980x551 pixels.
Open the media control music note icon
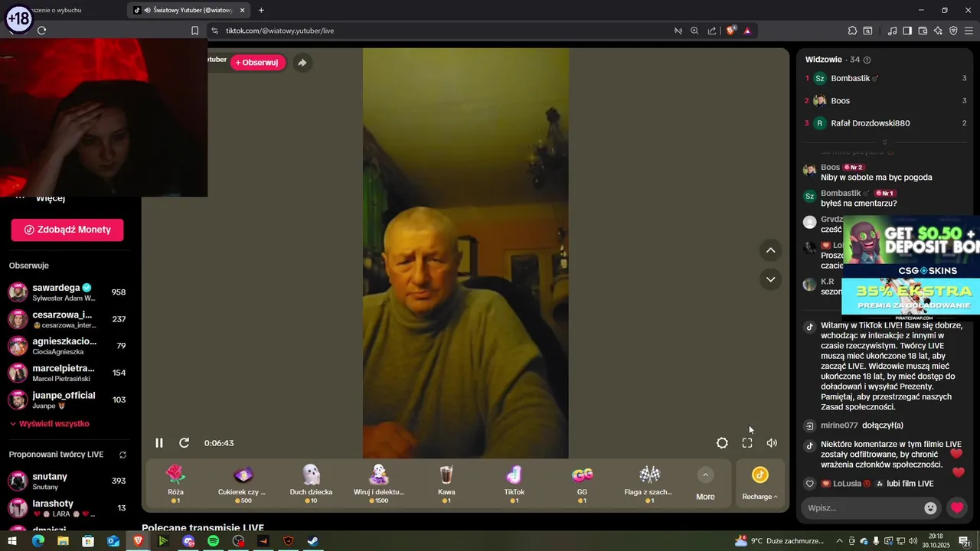[x=892, y=31]
